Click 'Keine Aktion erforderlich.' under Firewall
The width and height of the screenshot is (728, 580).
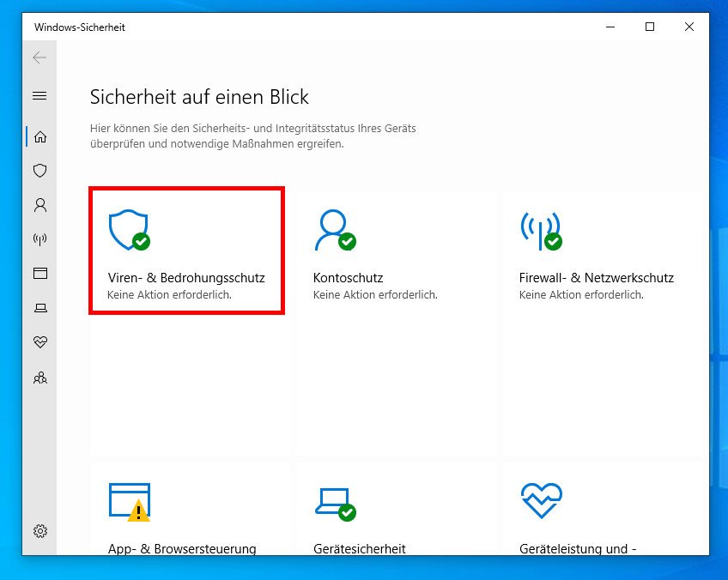(x=581, y=295)
